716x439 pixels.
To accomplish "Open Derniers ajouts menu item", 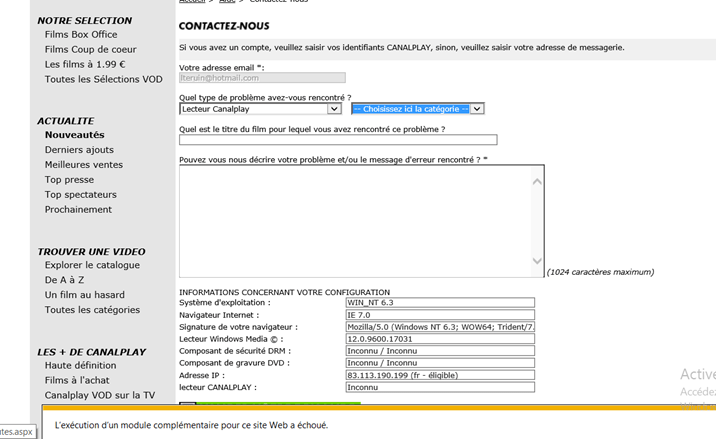I will click(79, 150).
